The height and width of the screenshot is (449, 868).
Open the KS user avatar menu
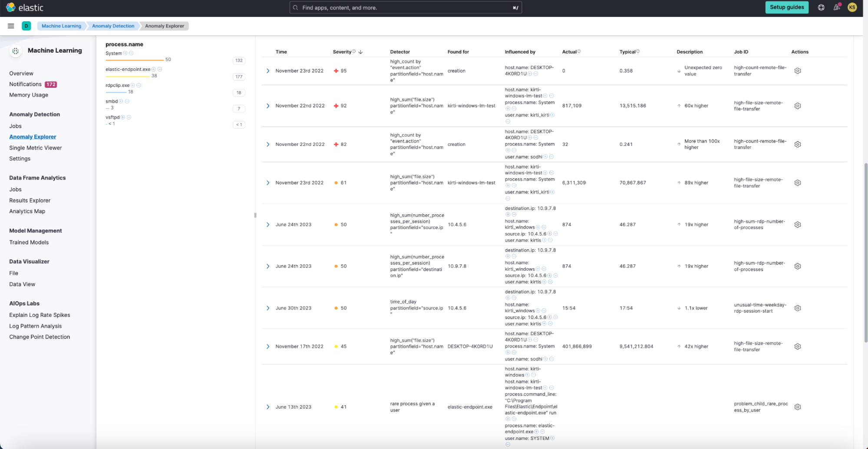[x=852, y=7]
